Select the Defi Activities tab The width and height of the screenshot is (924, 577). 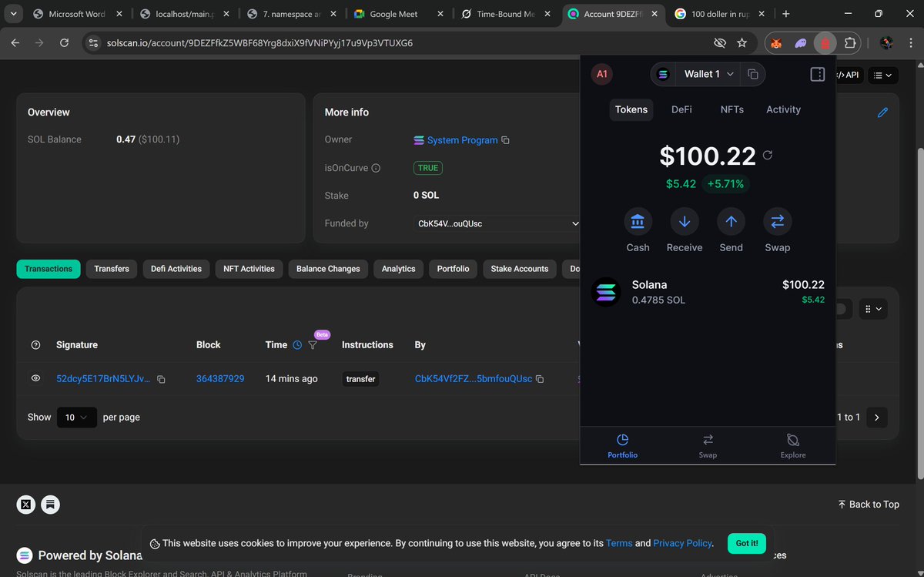176,269
